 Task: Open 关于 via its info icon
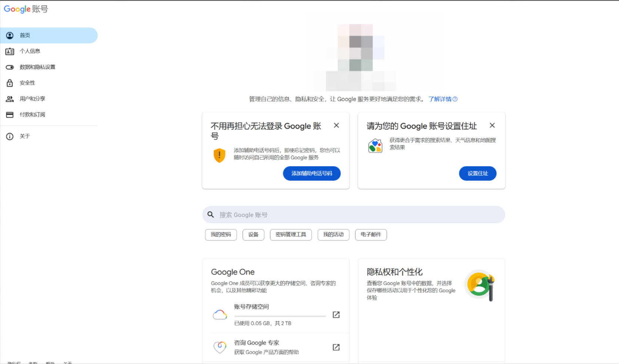pos(10,136)
